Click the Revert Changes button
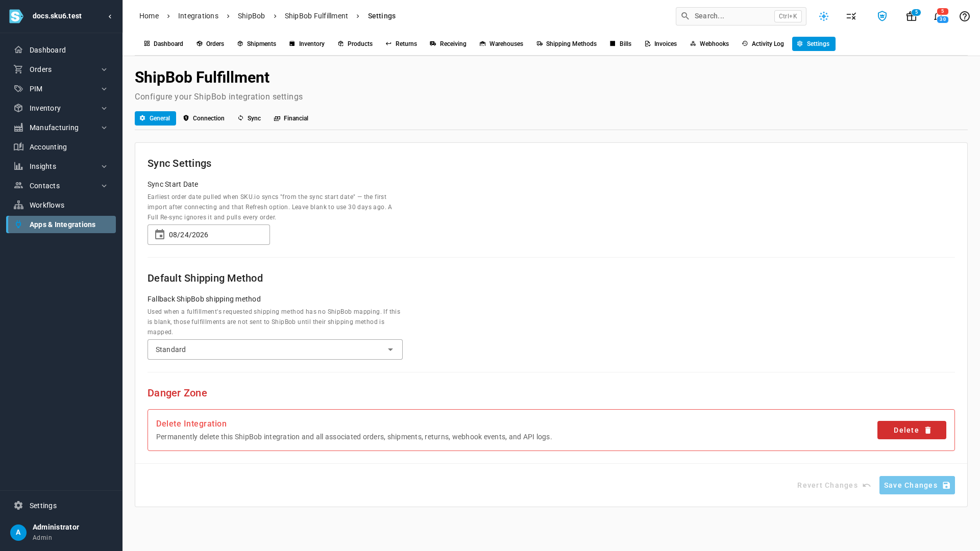The height and width of the screenshot is (551, 980). pos(834,485)
